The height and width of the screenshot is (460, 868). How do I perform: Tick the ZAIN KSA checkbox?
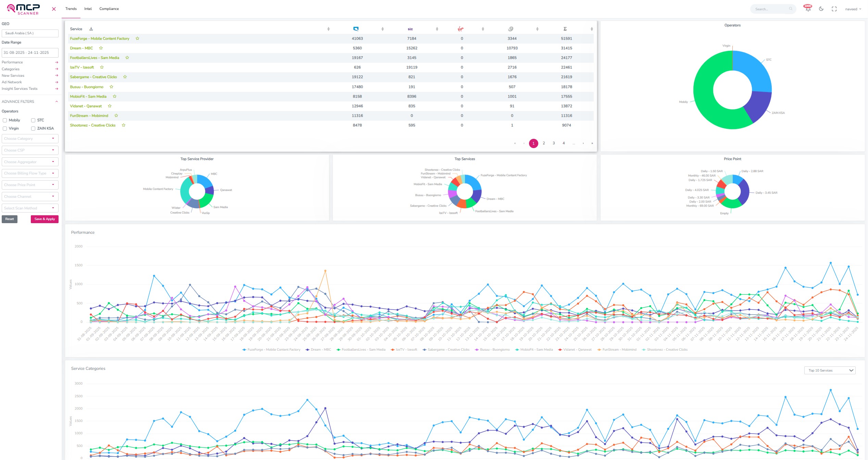coord(33,129)
